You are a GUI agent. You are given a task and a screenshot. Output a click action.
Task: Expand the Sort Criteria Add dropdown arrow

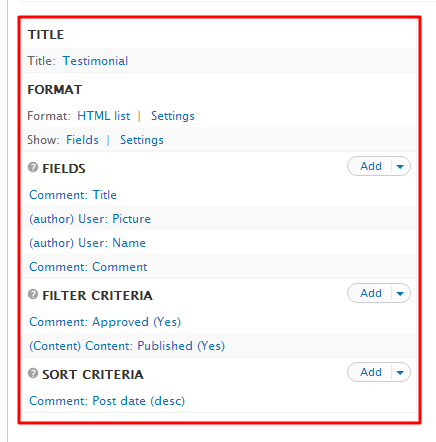coord(400,372)
